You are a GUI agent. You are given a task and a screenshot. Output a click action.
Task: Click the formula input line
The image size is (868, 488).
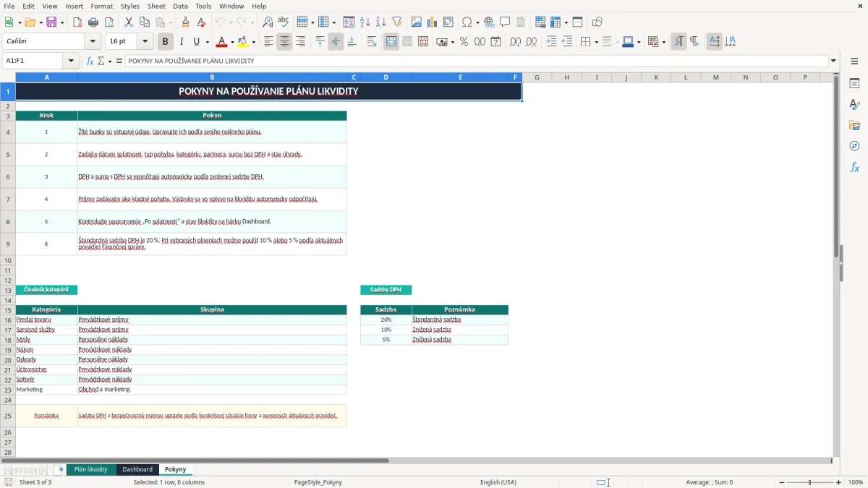pyautogui.click(x=476, y=61)
